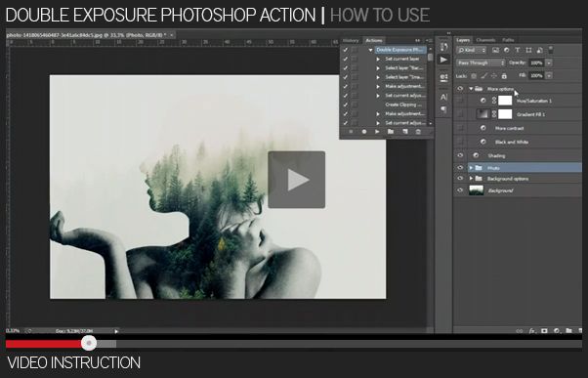This screenshot has width=588, height=378.
Task: Show the More contrast layer
Action: click(x=460, y=128)
